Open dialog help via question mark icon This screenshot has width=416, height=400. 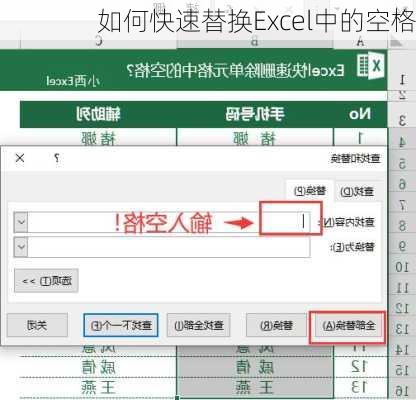[x=57, y=158]
